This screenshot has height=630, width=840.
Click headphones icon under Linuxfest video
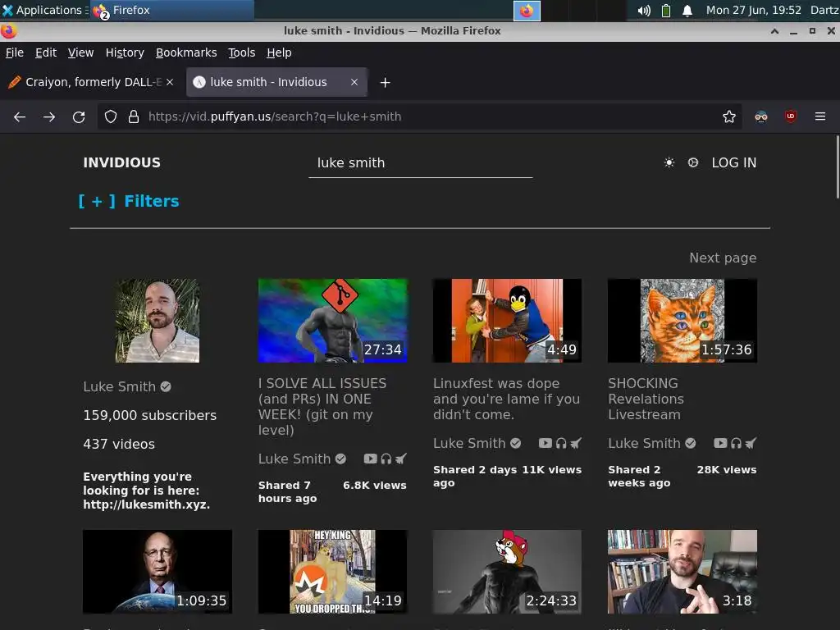pos(561,443)
